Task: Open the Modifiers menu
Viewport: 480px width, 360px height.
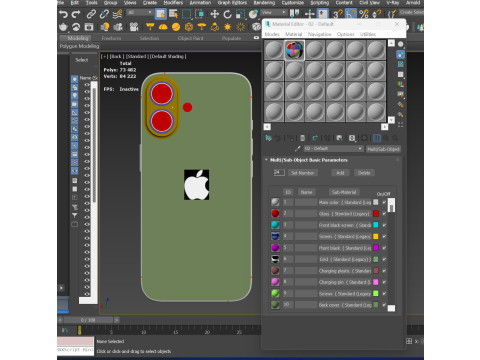Action: tap(173, 3)
